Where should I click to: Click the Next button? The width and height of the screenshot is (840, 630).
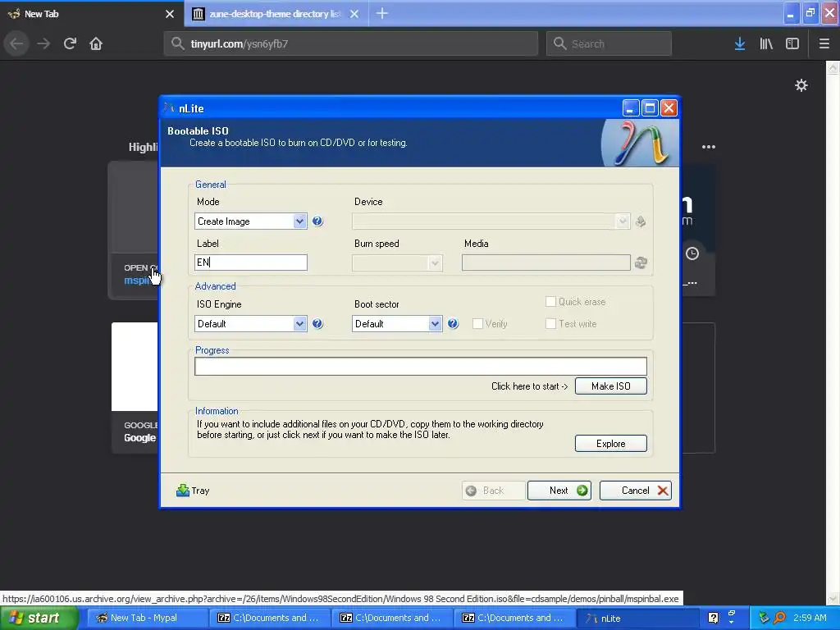tap(559, 491)
